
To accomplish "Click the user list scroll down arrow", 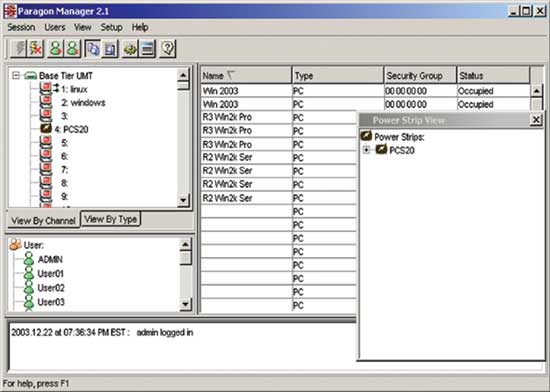I will [x=185, y=304].
